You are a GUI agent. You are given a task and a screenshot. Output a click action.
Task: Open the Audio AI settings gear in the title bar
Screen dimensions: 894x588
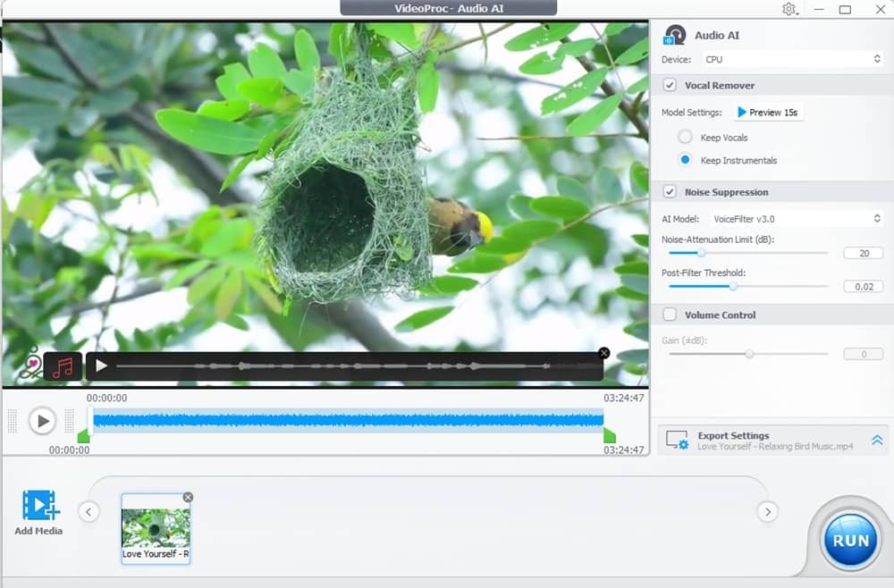click(x=789, y=9)
